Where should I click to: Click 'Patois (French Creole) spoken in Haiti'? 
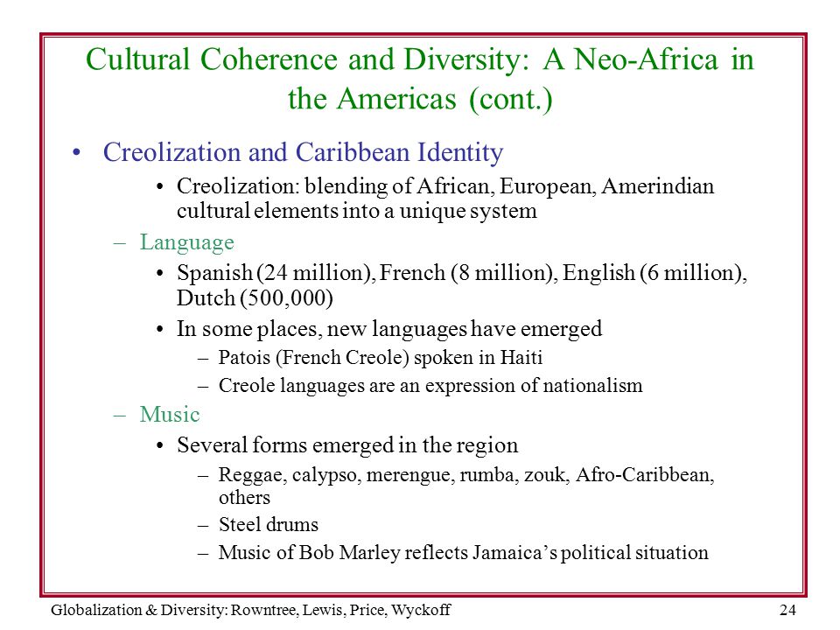[381, 358]
